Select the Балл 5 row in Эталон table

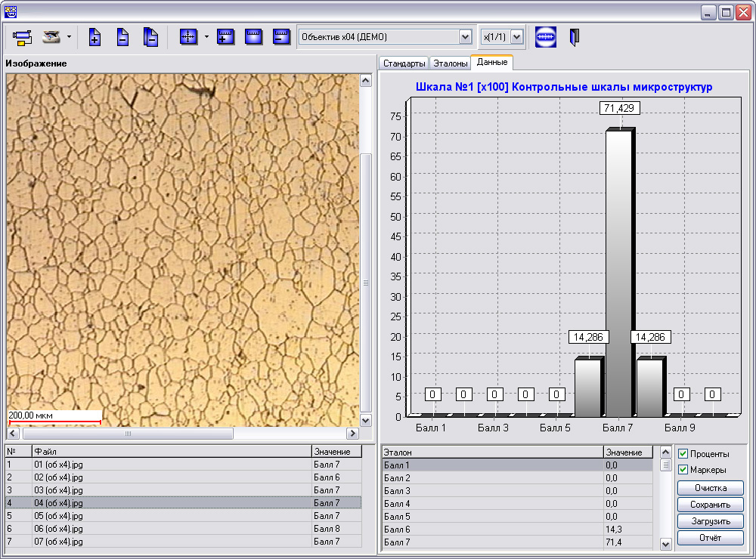(517, 517)
